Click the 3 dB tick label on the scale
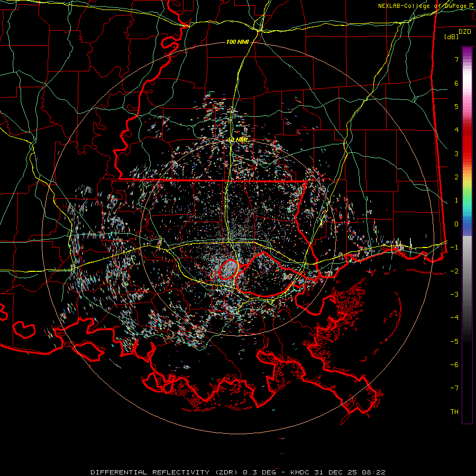The width and height of the screenshot is (476, 476). coord(456,153)
